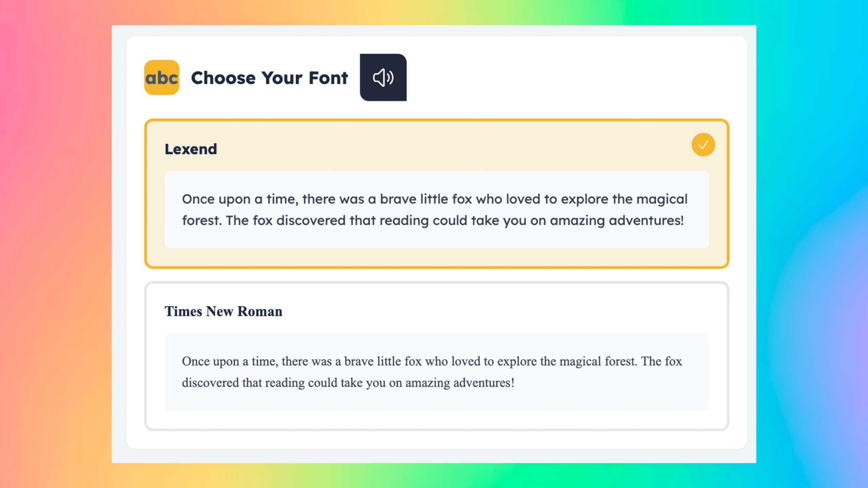Click the Times New Roman sample paragraph
The height and width of the screenshot is (488, 868).
pos(432,372)
